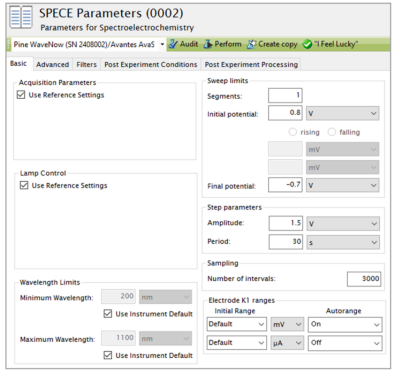396x374 pixels.
Task: Click the second disabled potential field above Final potential
Action: pyautogui.click(x=285, y=167)
